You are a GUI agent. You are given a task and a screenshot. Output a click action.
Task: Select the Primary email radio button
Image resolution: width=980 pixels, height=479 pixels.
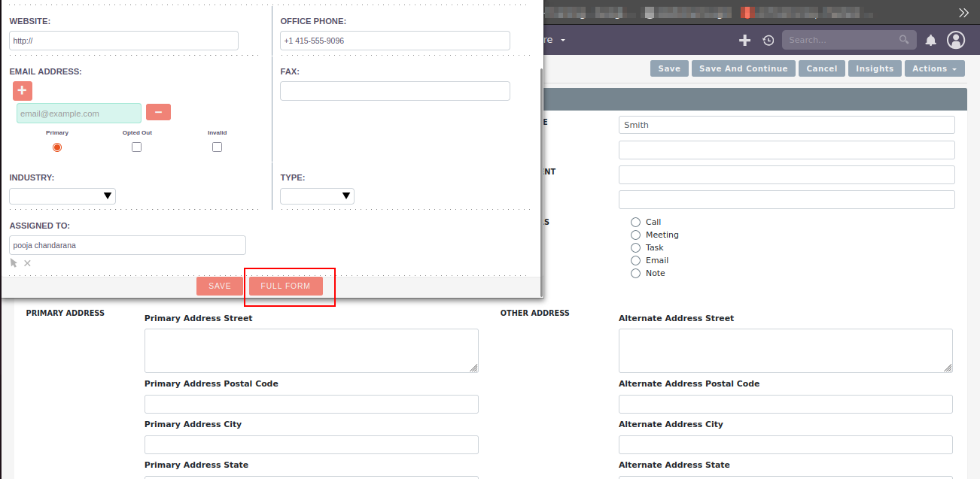click(57, 147)
